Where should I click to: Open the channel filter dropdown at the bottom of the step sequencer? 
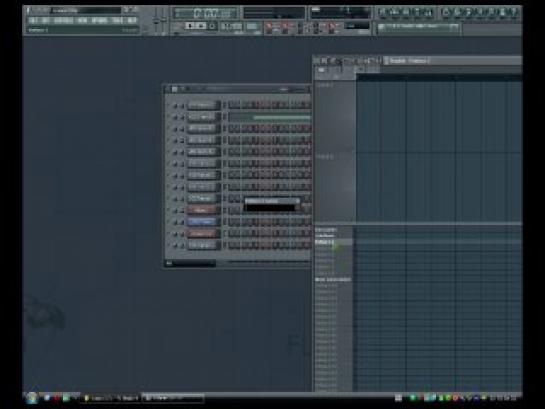pyautogui.click(x=190, y=263)
